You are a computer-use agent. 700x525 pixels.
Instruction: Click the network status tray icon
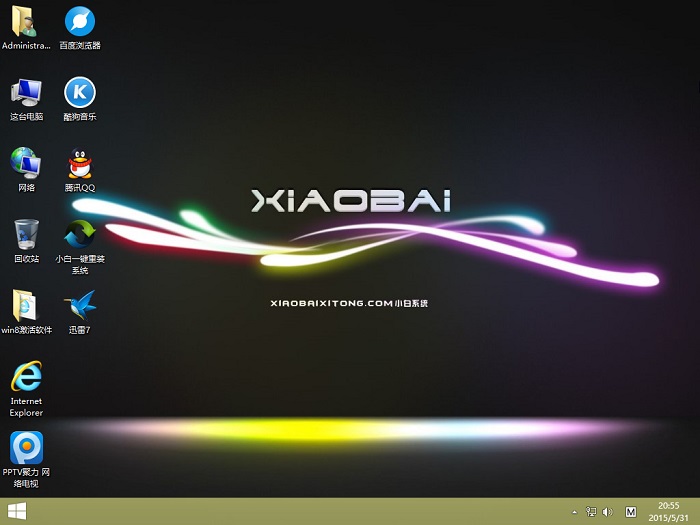click(x=591, y=512)
